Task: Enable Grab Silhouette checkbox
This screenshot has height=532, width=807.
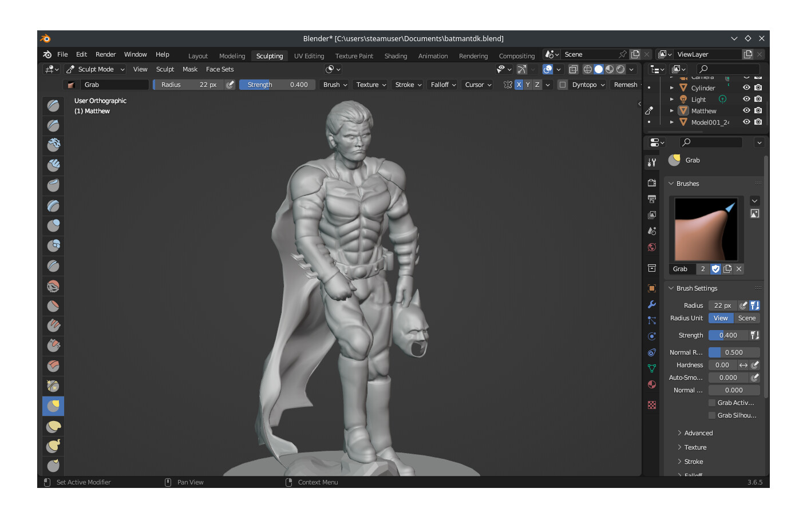Action: tap(712, 415)
